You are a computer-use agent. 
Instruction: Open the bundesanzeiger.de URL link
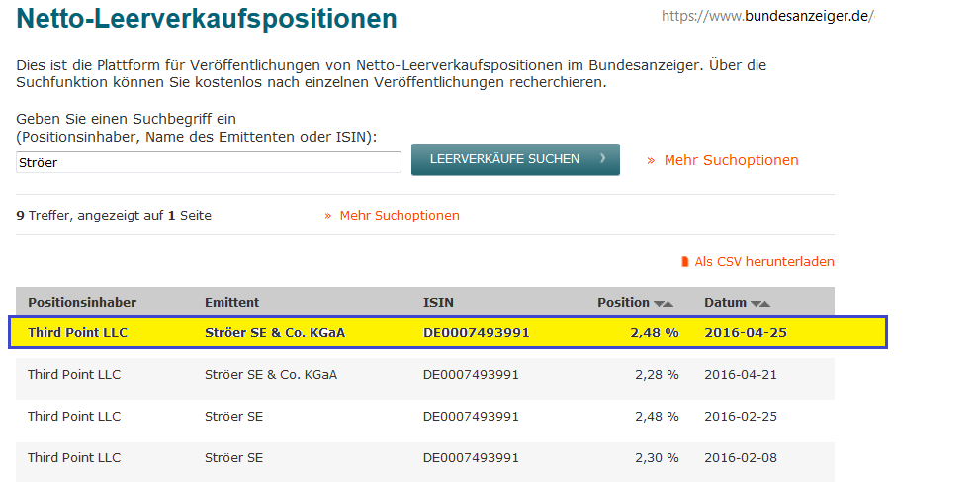[x=766, y=16]
